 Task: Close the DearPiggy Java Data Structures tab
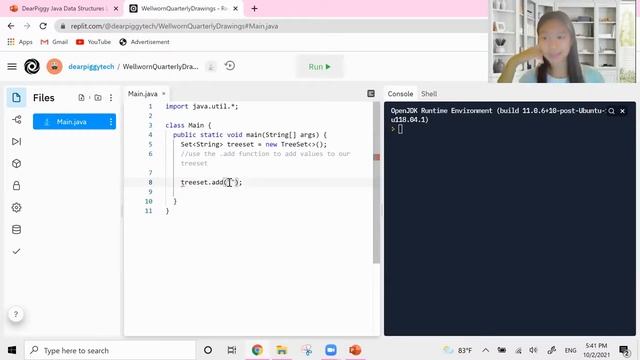tap(116, 8)
